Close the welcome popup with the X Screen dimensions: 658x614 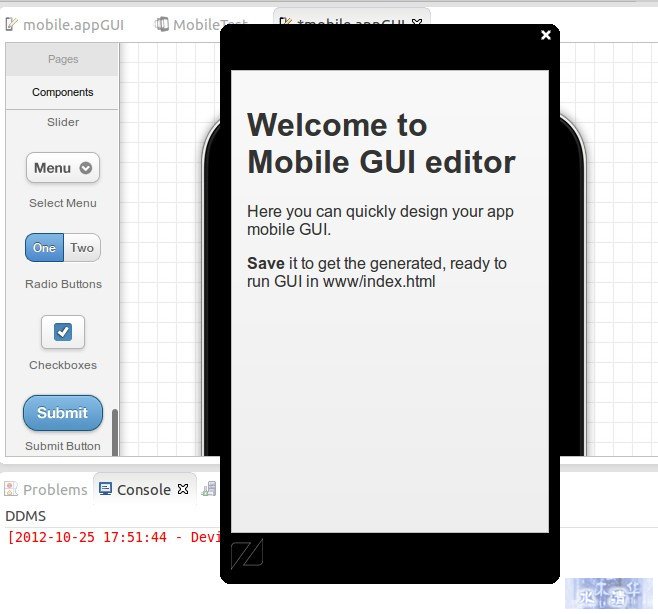point(546,35)
